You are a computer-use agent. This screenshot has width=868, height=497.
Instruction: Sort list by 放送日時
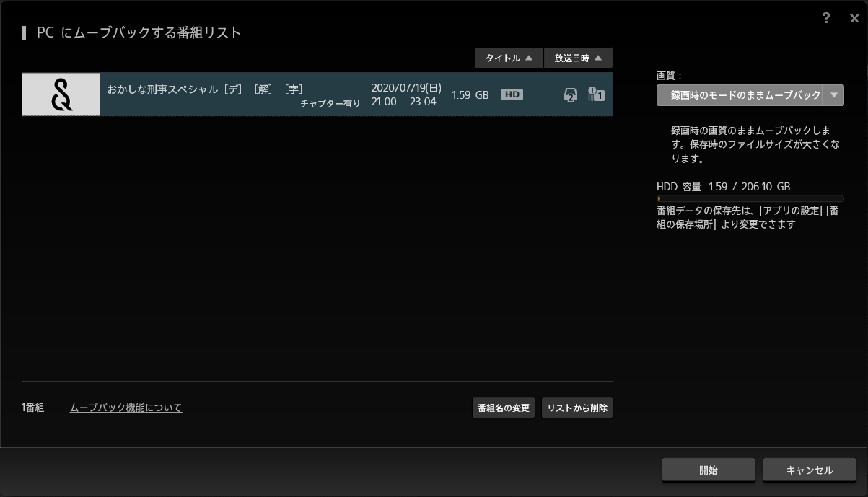click(x=578, y=58)
